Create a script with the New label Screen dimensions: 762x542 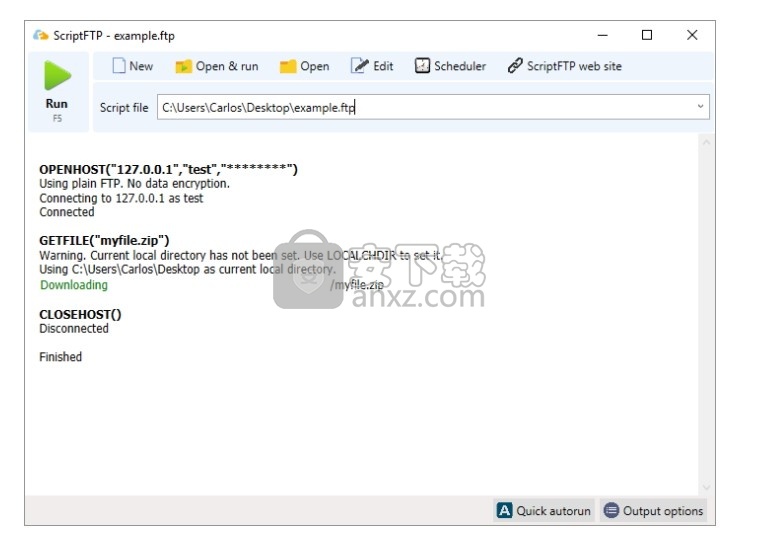[141, 66]
